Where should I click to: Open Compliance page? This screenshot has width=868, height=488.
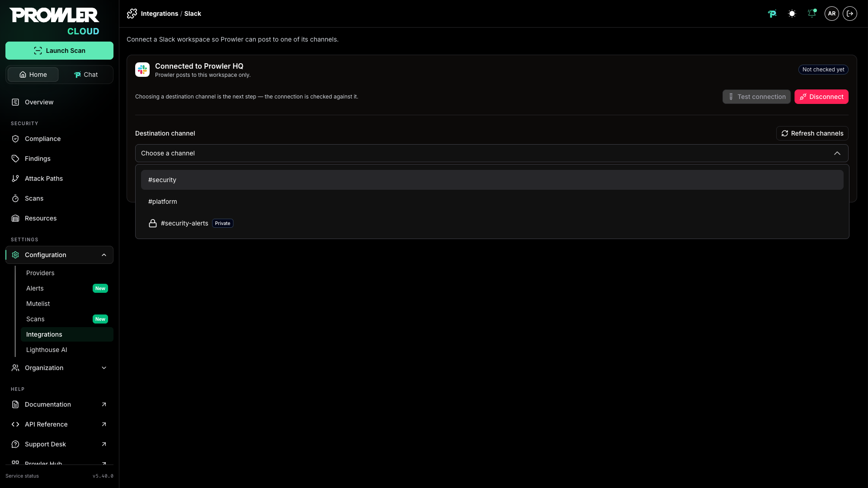(x=59, y=139)
